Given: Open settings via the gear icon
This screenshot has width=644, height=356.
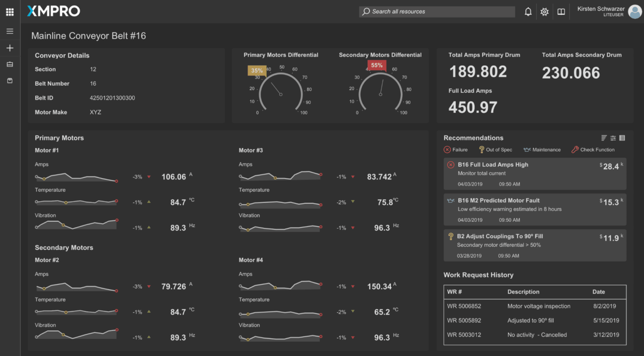Looking at the screenshot, I should [544, 12].
